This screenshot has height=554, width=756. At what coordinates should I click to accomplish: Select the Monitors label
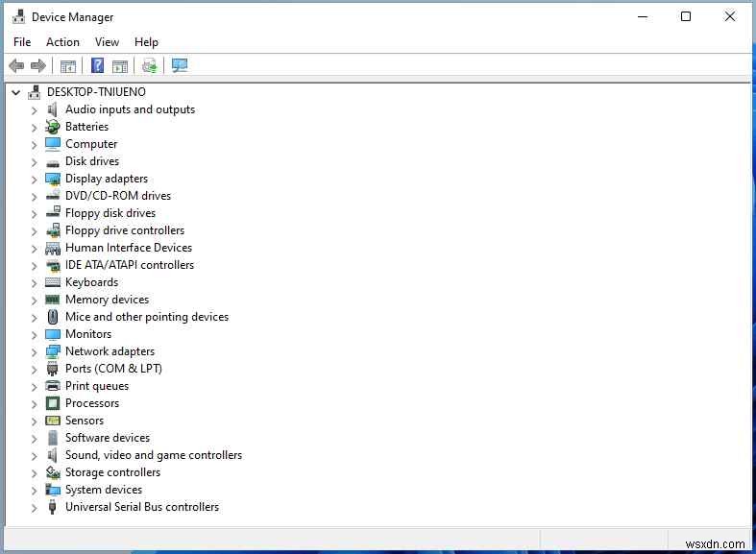tap(88, 334)
